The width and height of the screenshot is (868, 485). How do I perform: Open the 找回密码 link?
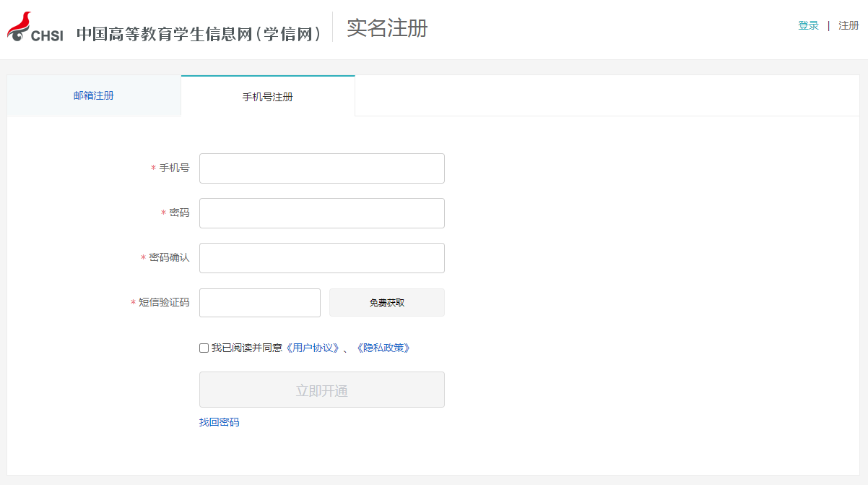coord(220,422)
